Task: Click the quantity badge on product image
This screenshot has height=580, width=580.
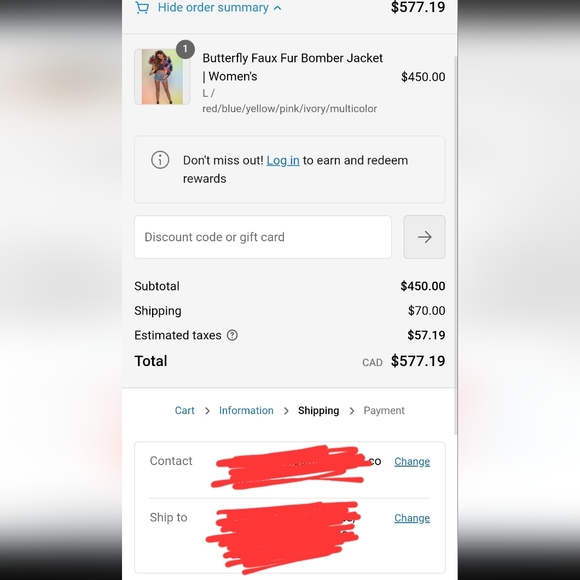Action: 185,49
